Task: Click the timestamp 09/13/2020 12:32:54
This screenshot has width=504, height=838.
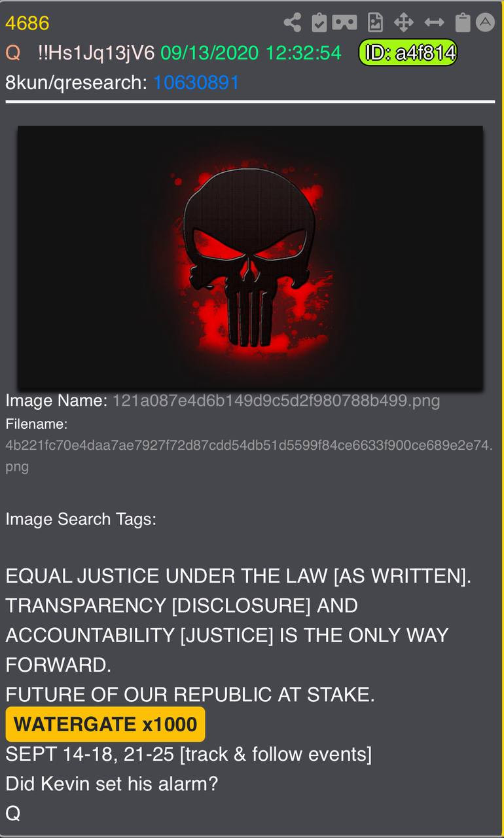Action: click(x=251, y=53)
